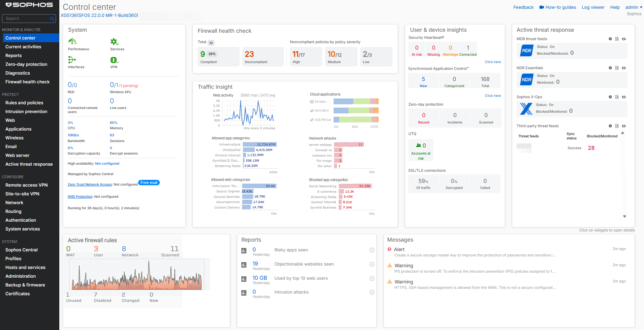The image size is (644, 330).
Task: Sync Sophos X-Ops using the refresh icon
Action: 624,97
